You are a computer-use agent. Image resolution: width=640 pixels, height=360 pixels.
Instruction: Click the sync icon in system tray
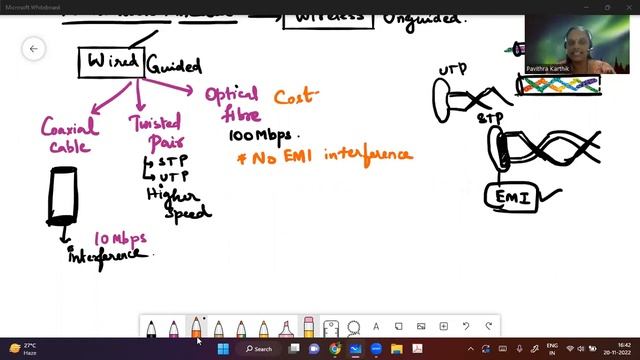pyautogui.click(x=486, y=349)
